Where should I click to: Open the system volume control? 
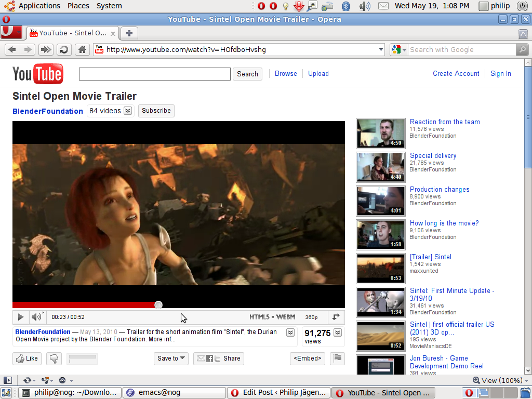coord(364,6)
